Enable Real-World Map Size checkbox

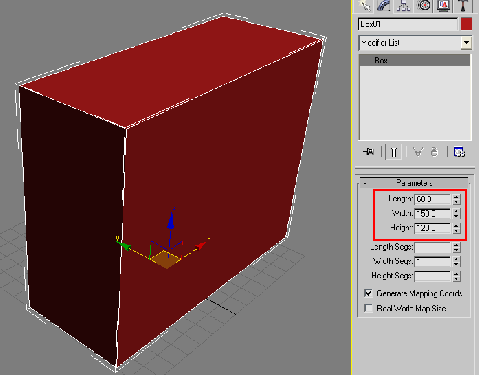(368, 308)
